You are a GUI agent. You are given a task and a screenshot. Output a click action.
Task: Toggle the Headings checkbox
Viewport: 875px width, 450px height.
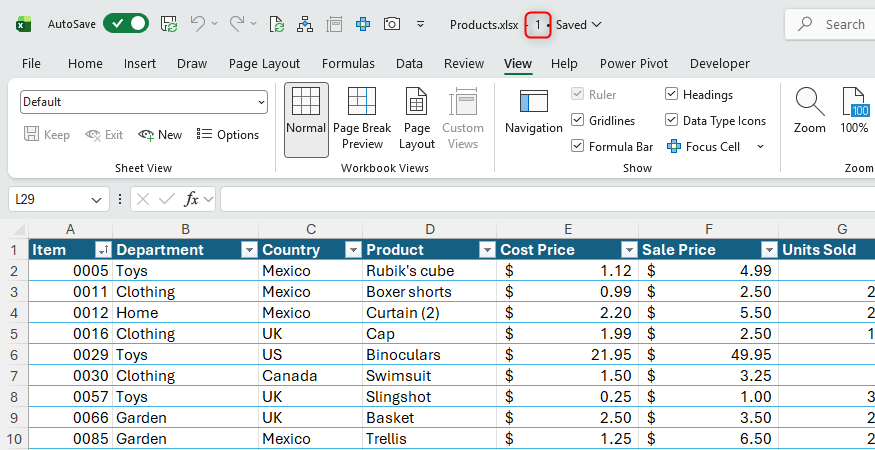[x=671, y=94]
